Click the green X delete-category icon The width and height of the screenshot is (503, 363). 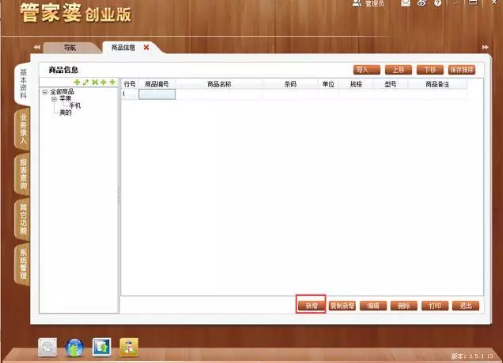[95, 82]
